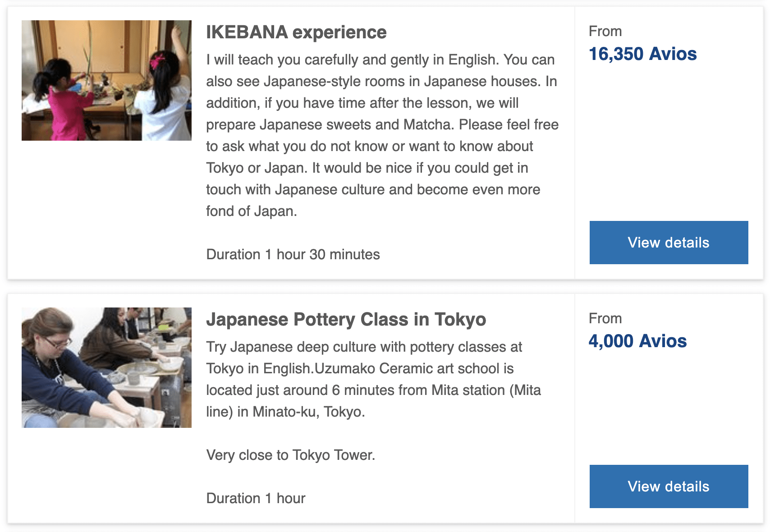Viewport: 770px width, 532px height.
Task: Click the 'Very close to Tokyo Tower' line
Action: pyautogui.click(x=290, y=455)
